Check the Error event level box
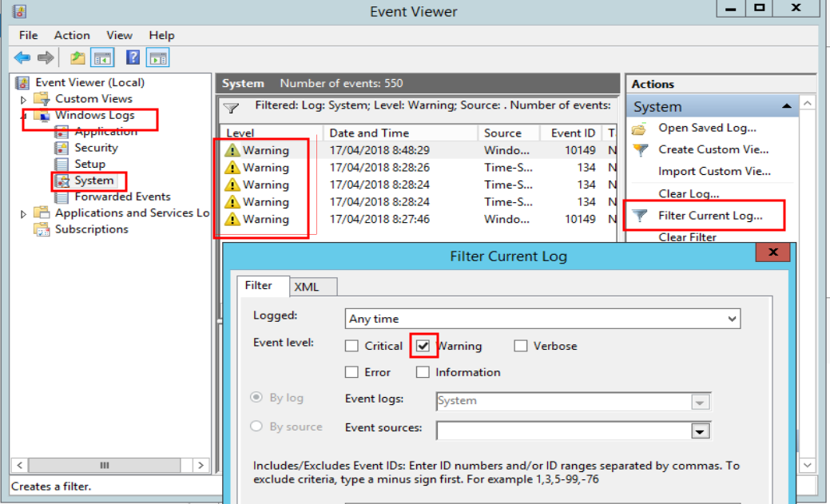The width and height of the screenshot is (830, 504). (x=351, y=372)
